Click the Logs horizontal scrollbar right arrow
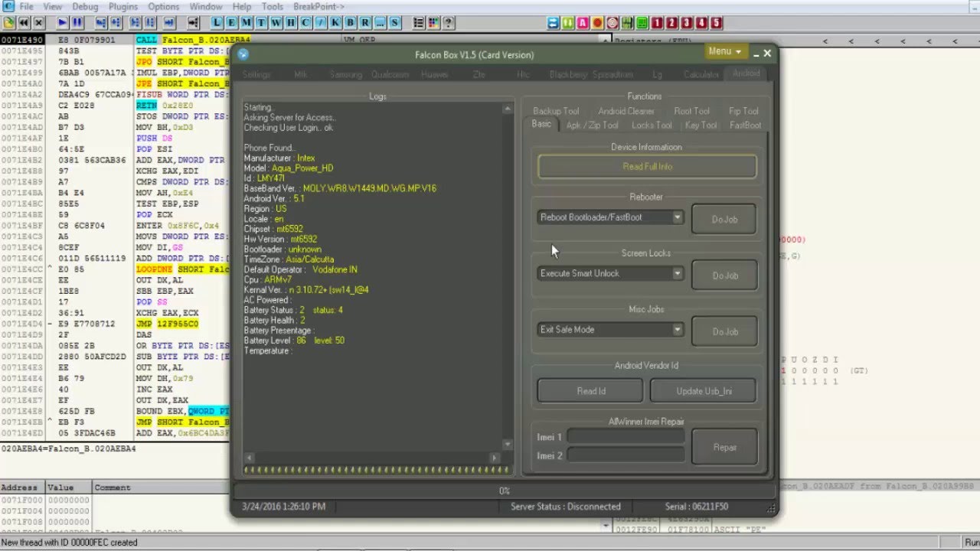Screen dimensions: 980x551 [x=494, y=457]
